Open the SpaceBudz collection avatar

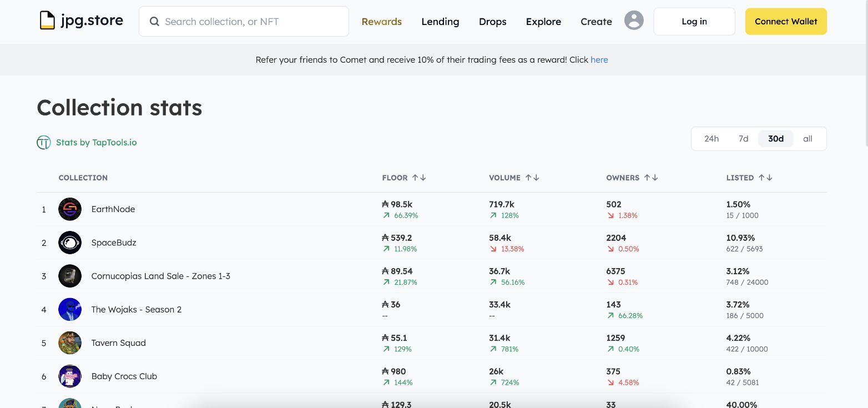click(x=70, y=243)
